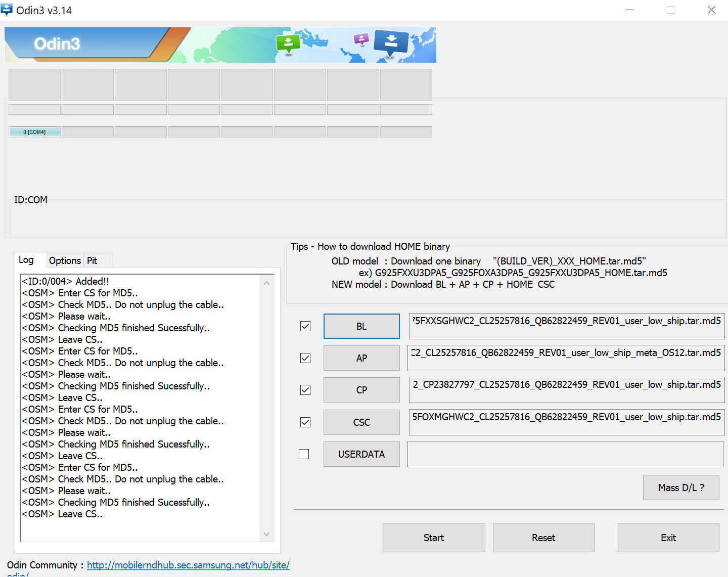Switch to the Options tab
The image size is (728, 577).
[65, 260]
